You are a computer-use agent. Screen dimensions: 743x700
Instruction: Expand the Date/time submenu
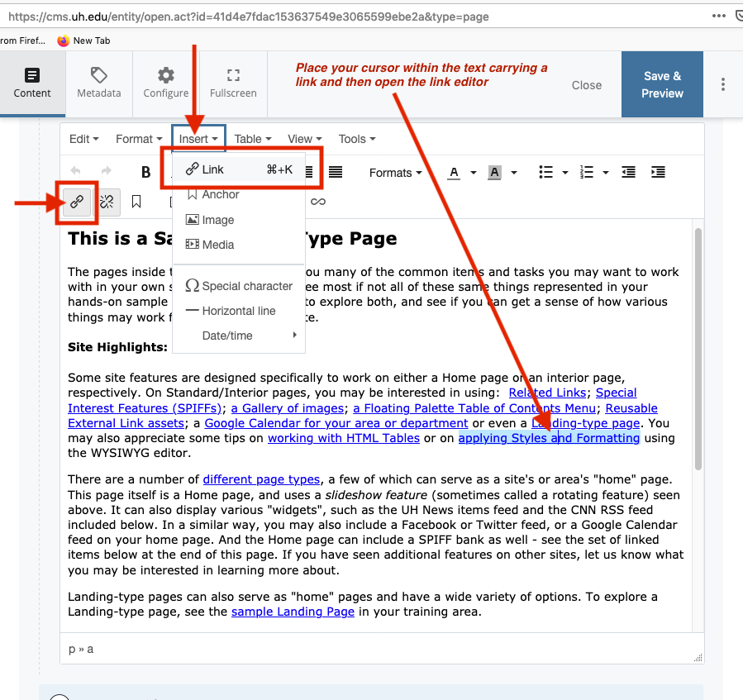(x=239, y=336)
